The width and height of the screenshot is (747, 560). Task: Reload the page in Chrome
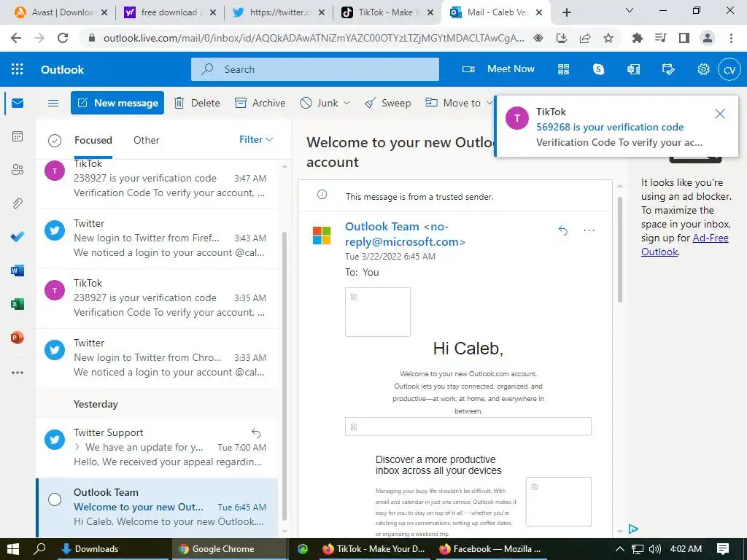(63, 38)
